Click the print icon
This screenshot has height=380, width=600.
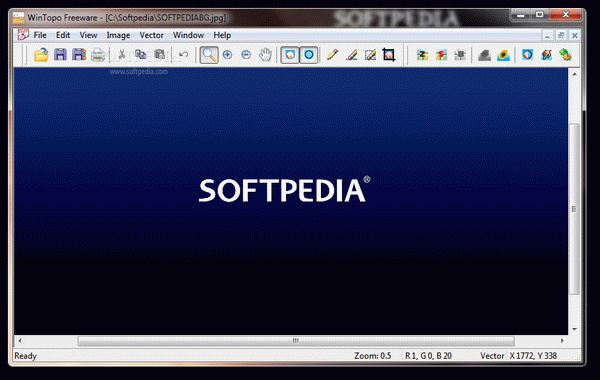click(98, 55)
